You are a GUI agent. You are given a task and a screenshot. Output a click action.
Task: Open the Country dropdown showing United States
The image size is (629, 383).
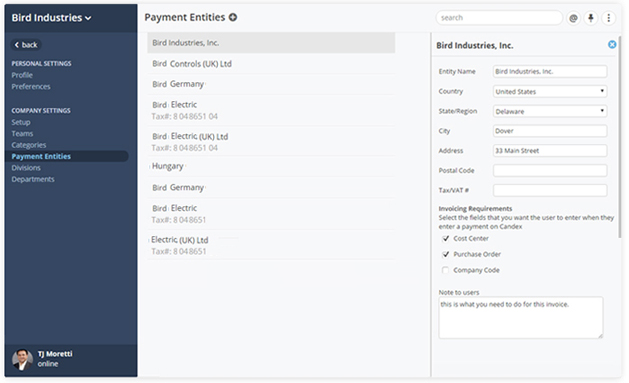point(550,91)
